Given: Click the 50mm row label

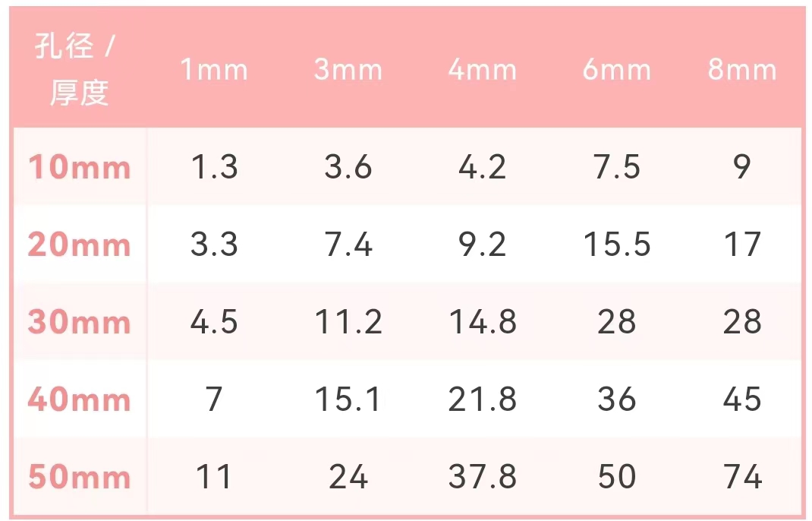Looking at the screenshot, I should [x=79, y=476].
